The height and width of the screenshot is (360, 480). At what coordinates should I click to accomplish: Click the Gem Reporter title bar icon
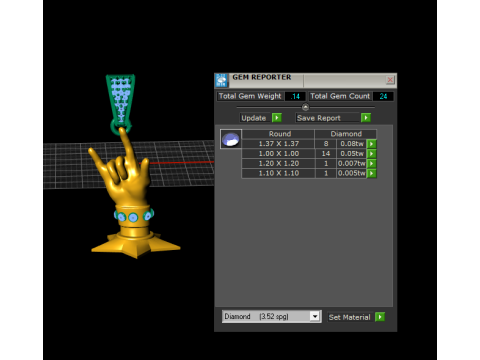pos(221,80)
